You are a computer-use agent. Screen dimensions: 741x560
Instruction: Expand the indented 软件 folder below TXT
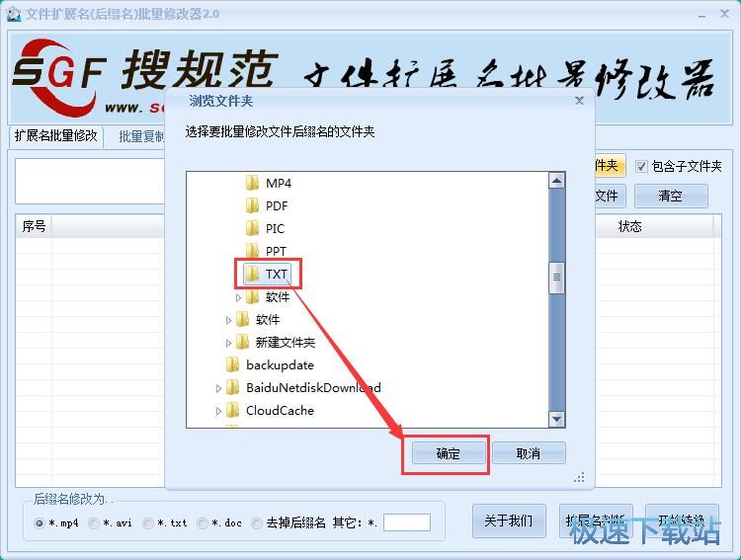(239, 297)
